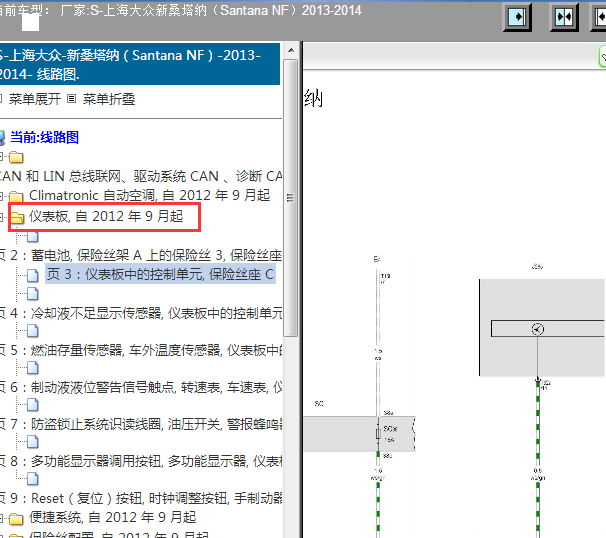The height and width of the screenshot is (538, 606).
Task: Click the 菜单展开 link
Action: click(x=35, y=99)
